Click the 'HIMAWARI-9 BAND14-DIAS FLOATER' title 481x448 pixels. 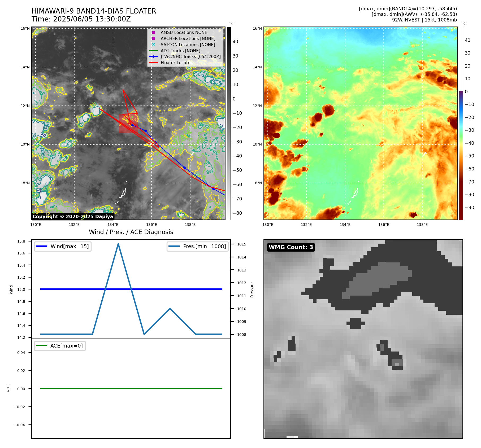pyautogui.click(x=94, y=11)
